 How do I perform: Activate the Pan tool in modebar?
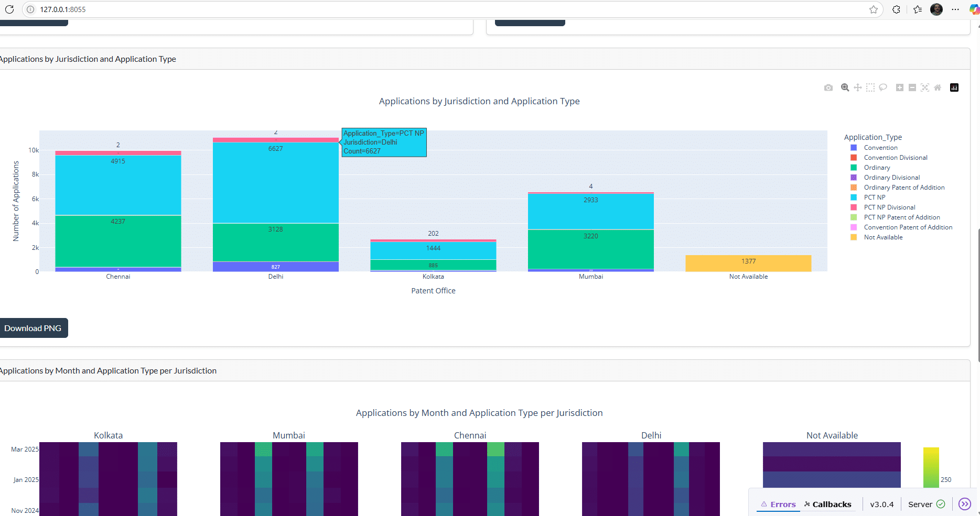pos(858,87)
